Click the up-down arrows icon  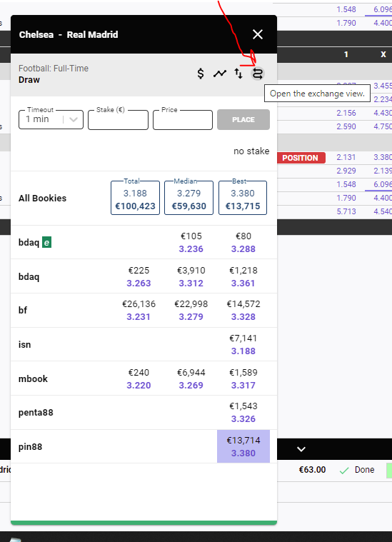(x=238, y=74)
